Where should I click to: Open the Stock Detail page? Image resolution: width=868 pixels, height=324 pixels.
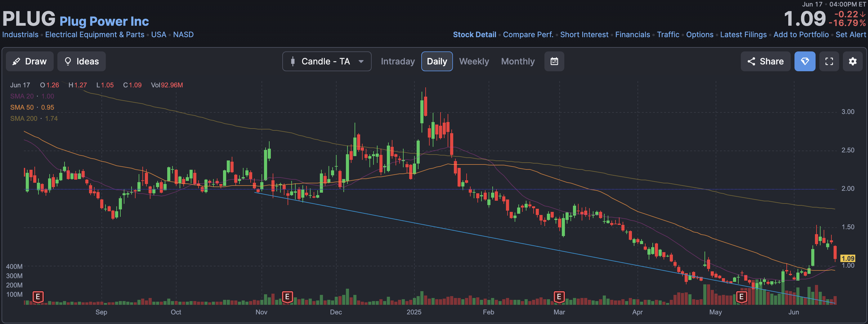474,35
